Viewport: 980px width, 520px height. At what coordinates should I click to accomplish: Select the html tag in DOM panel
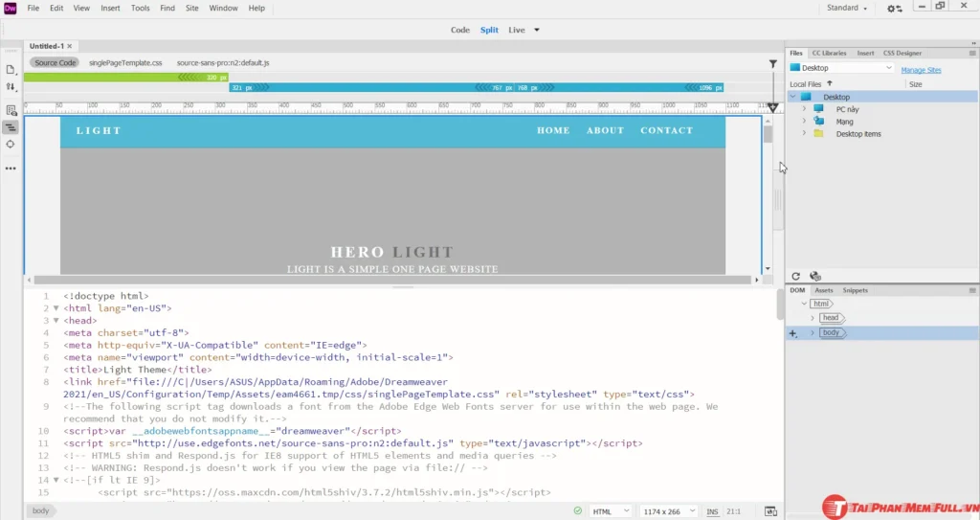pyautogui.click(x=821, y=304)
